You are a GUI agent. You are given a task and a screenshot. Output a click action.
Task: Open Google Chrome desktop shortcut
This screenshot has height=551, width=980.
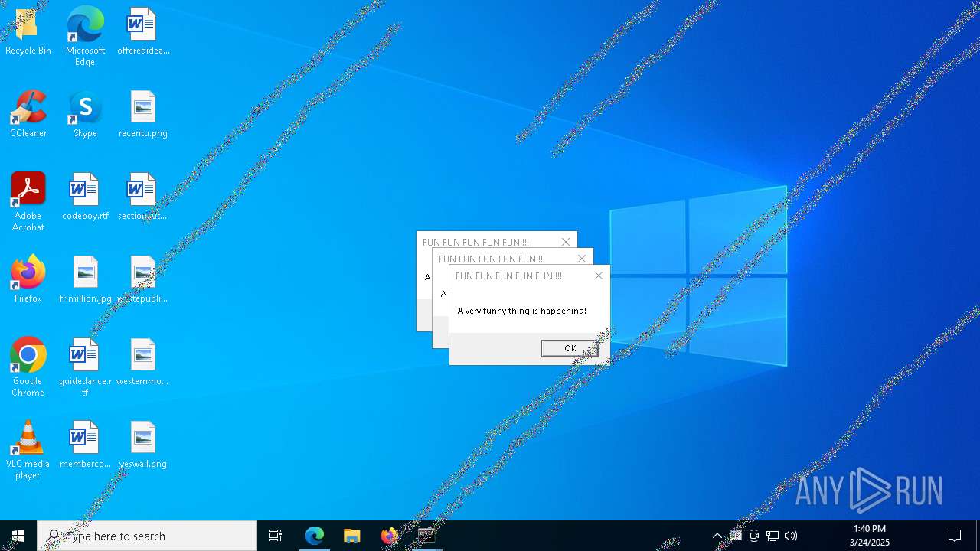click(x=28, y=367)
